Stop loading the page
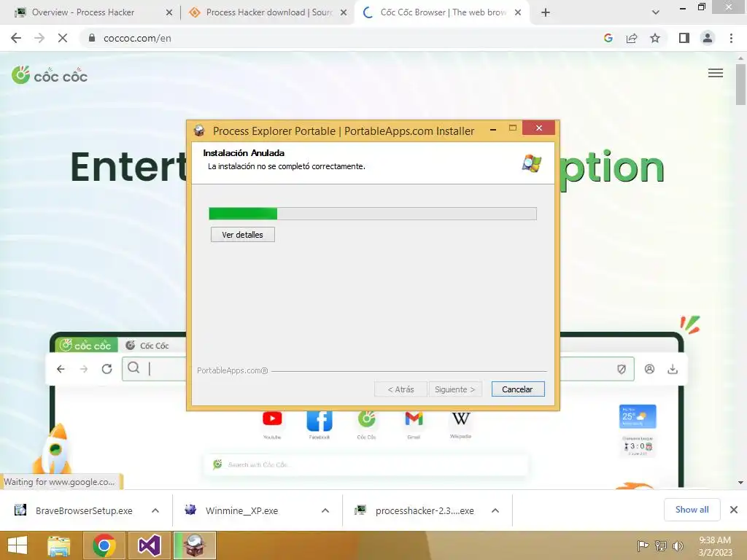This screenshot has height=560, width=747. [x=63, y=38]
